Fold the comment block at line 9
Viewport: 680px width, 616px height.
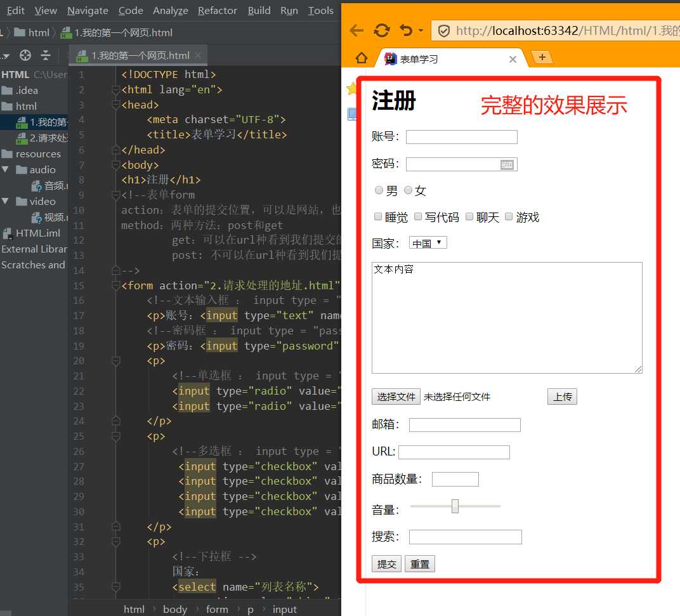[x=116, y=195]
